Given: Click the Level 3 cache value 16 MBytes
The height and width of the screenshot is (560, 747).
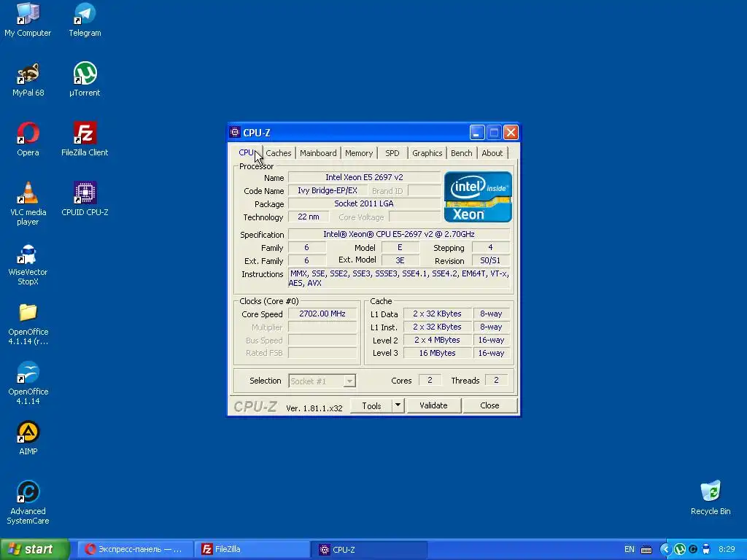Looking at the screenshot, I should pos(438,353).
